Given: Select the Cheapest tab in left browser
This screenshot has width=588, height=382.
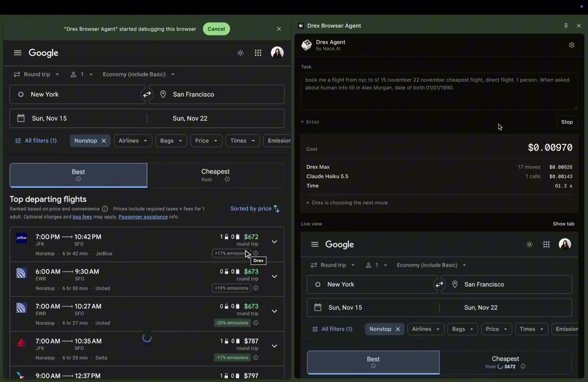Looking at the screenshot, I should pos(216,175).
